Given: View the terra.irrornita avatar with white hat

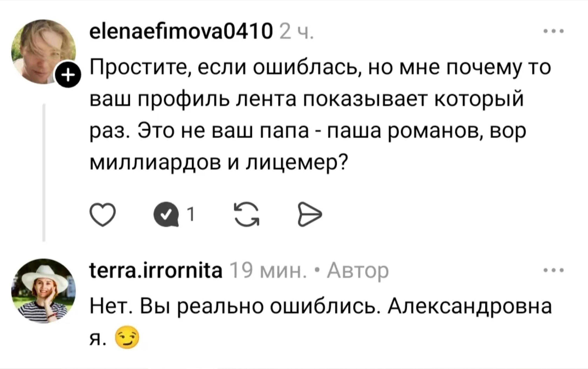Looking at the screenshot, I should coord(44,291).
